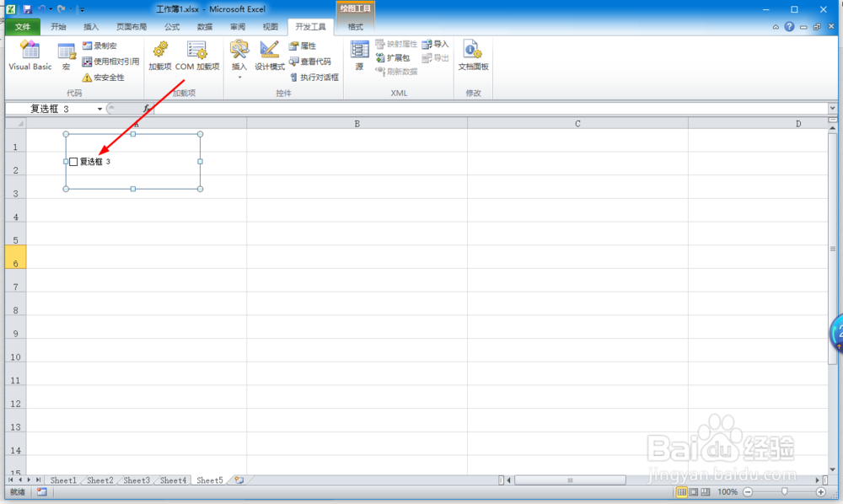Click the Select All corner button

[16, 124]
